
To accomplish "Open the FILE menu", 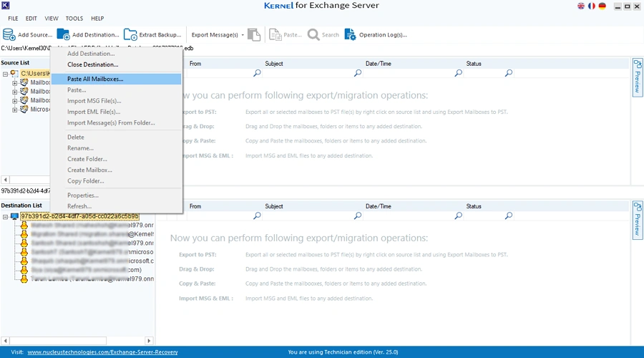I will coord(13,19).
